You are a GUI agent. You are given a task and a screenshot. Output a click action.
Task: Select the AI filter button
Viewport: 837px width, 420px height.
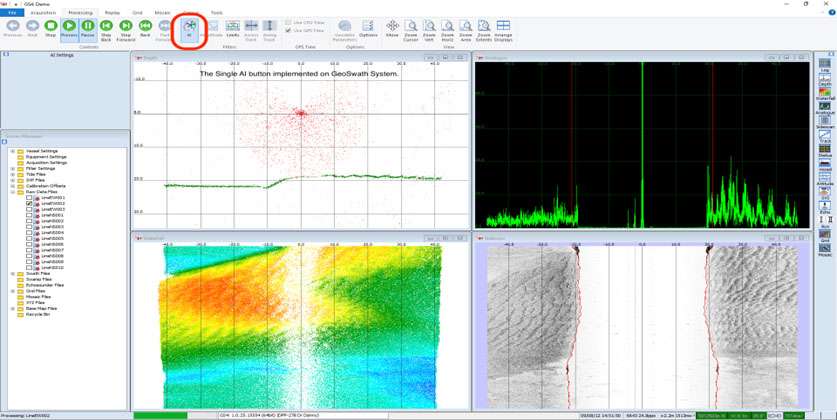(189, 29)
